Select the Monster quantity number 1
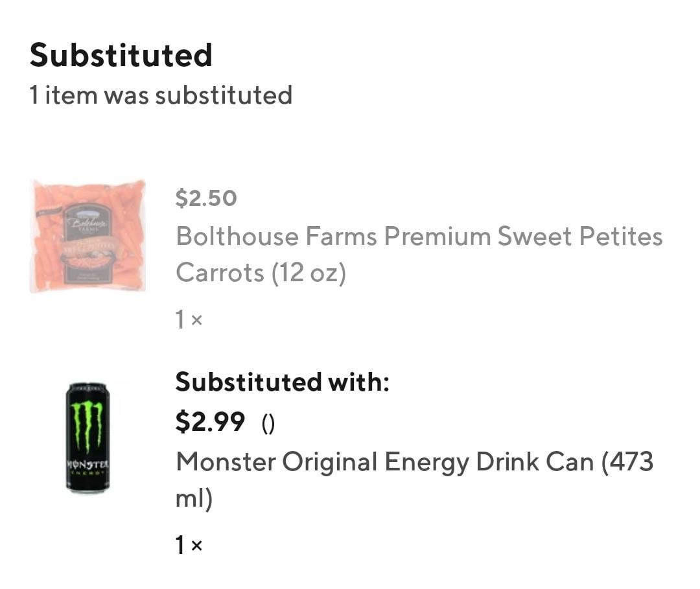Screen dimensions: 700x589 pos(180,546)
